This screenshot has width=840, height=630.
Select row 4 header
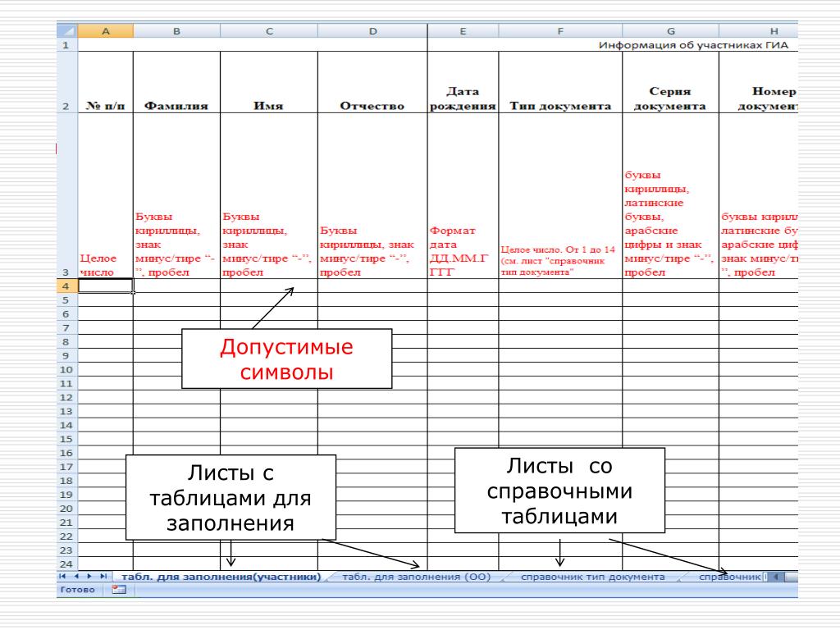(67, 285)
